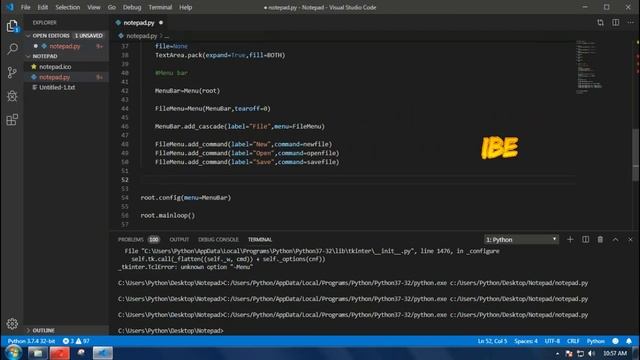Collapse the Open Editors section
This screenshot has height=360, width=640.
(x=67, y=36)
